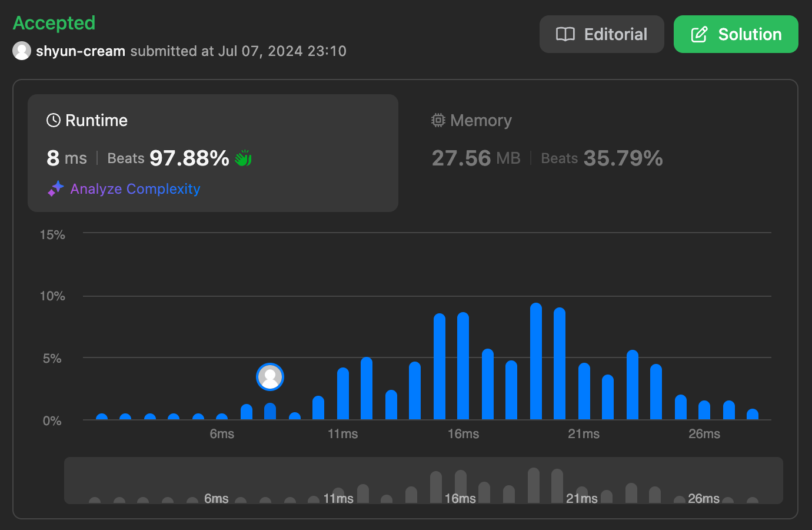Click Analyze Complexity link
This screenshot has width=812, height=530.
pos(135,189)
